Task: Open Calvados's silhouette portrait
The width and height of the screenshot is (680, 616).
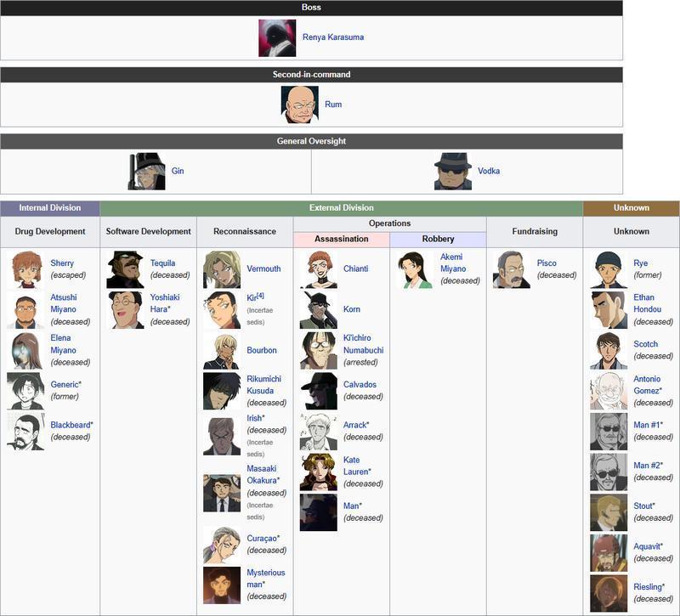Action: pos(318,391)
